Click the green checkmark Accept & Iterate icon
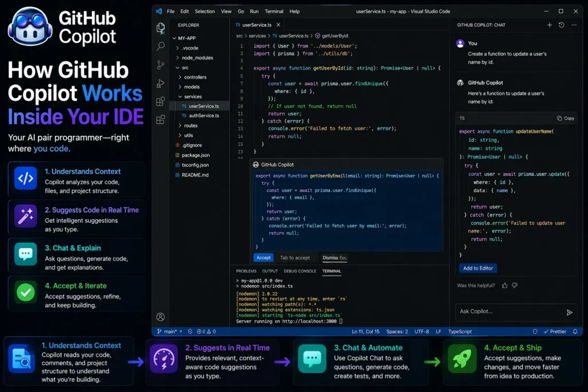 [x=25, y=292]
